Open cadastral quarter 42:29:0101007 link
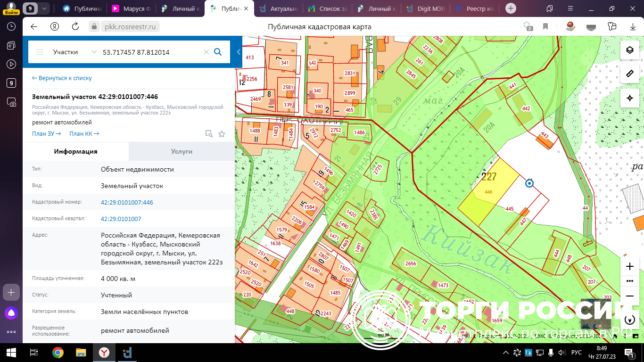Screen dimensions: 644x362 (121, 219)
